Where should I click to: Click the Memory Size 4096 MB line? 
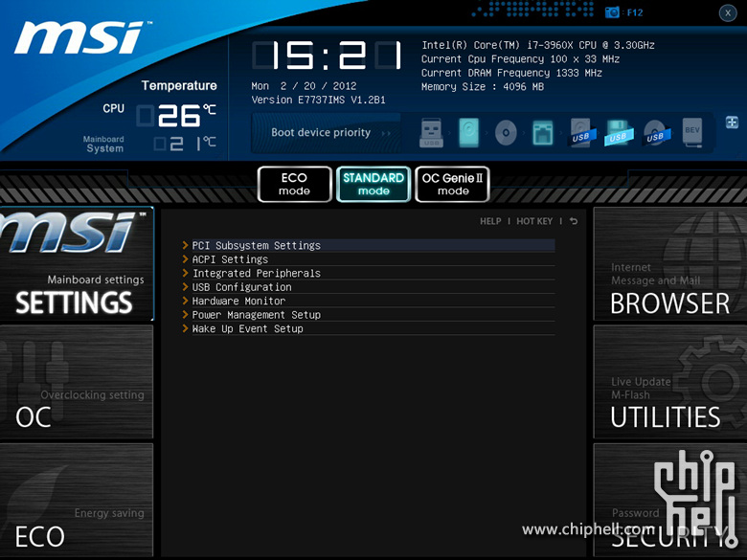[482, 87]
